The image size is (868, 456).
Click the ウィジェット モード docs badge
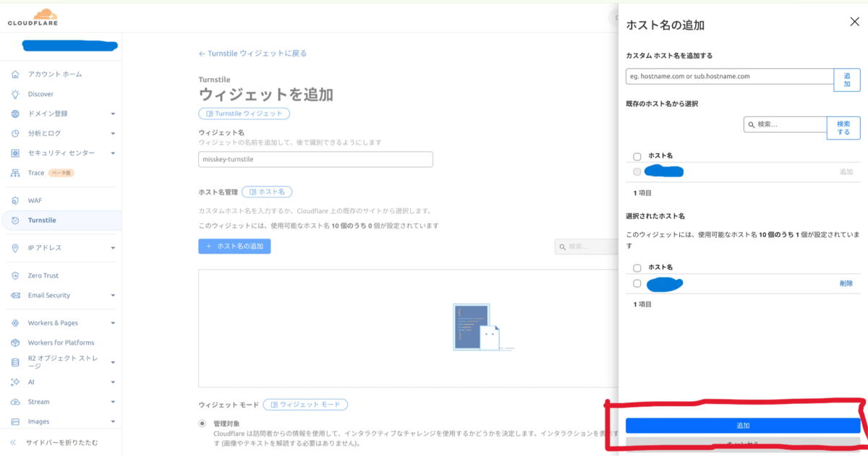tap(305, 404)
